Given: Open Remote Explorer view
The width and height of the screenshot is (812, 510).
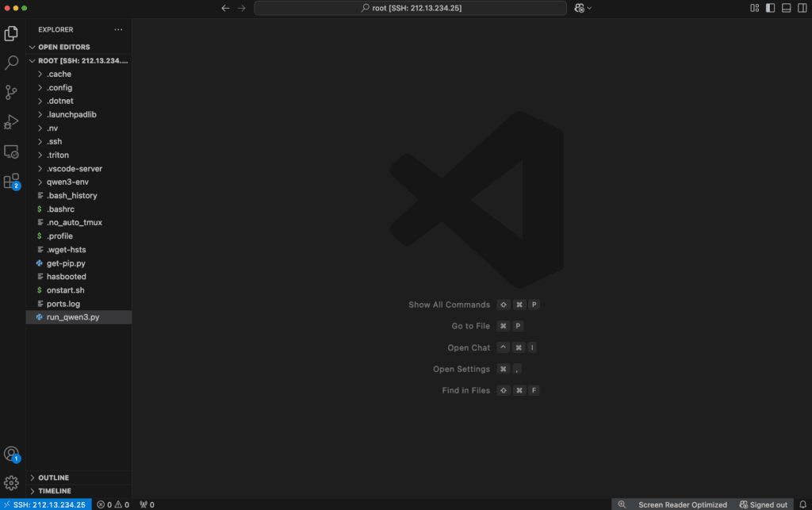Looking at the screenshot, I should coord(11,151).
